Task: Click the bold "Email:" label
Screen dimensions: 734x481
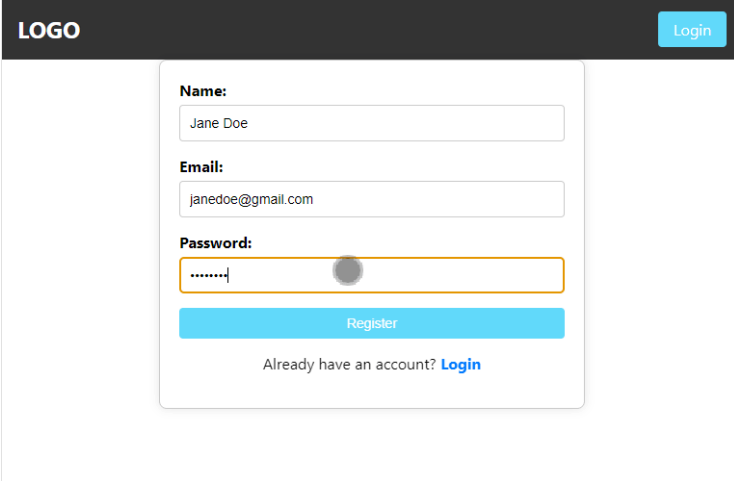Action: click(x=201, y=167)
